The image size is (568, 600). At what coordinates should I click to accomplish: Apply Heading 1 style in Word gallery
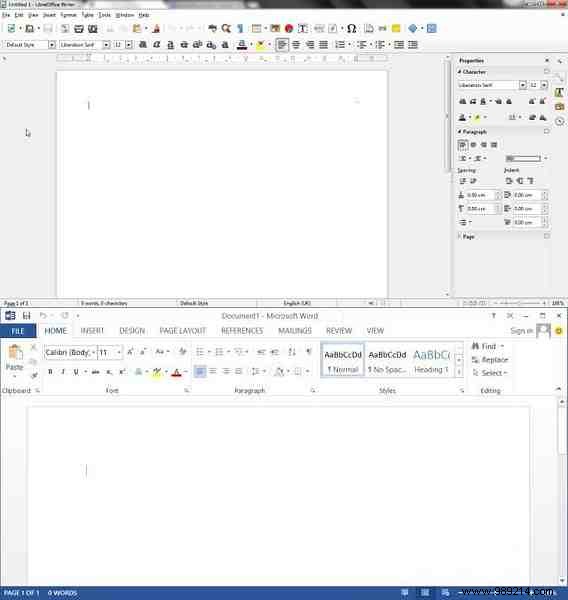tap(432, 360)
